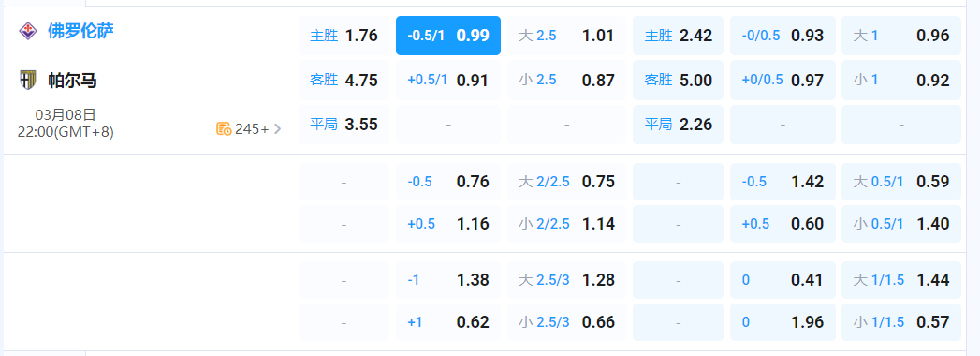
Task: Expand more markets via the chevron after 245+
Action: (278, 129)
